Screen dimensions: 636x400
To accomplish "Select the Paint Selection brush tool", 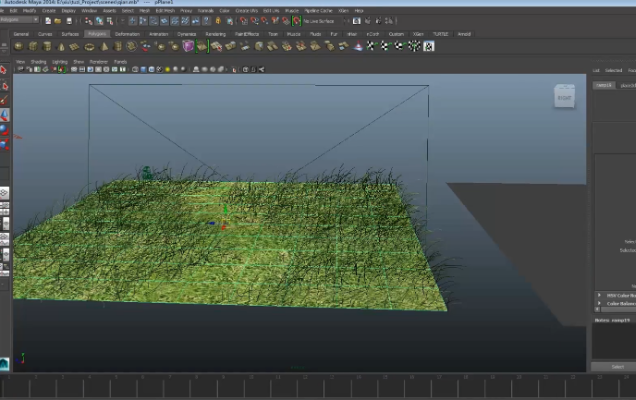I will click(4, 100).
